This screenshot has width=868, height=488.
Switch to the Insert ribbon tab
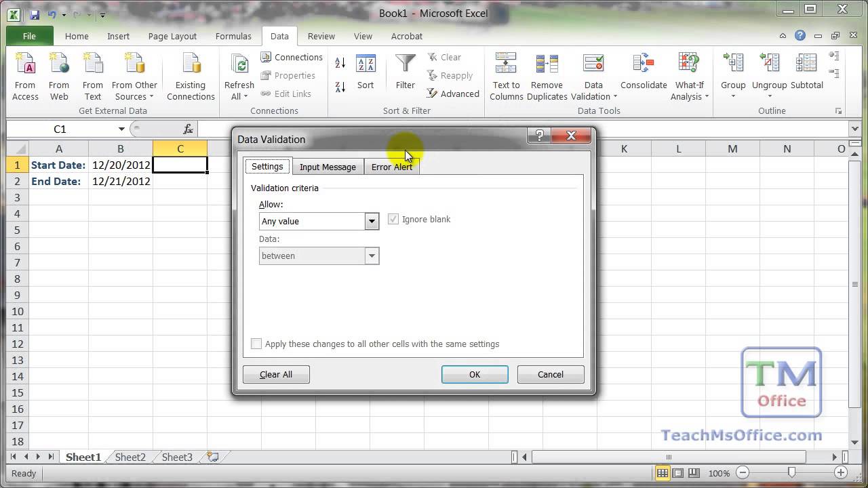click(118, 36)
